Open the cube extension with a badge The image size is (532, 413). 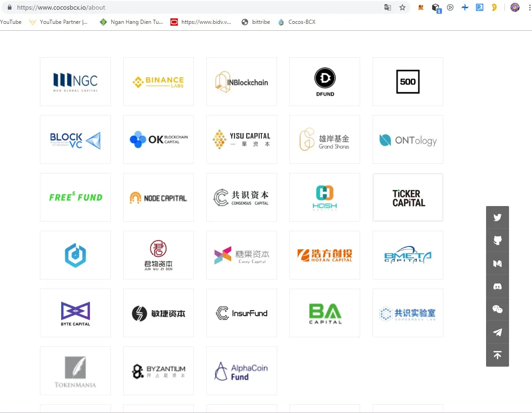436,8
